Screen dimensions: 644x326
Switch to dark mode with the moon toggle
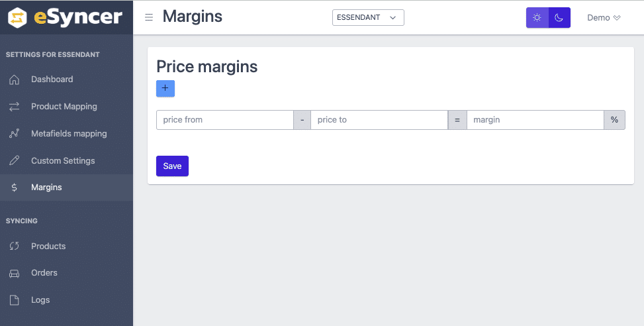click(559, 18)
